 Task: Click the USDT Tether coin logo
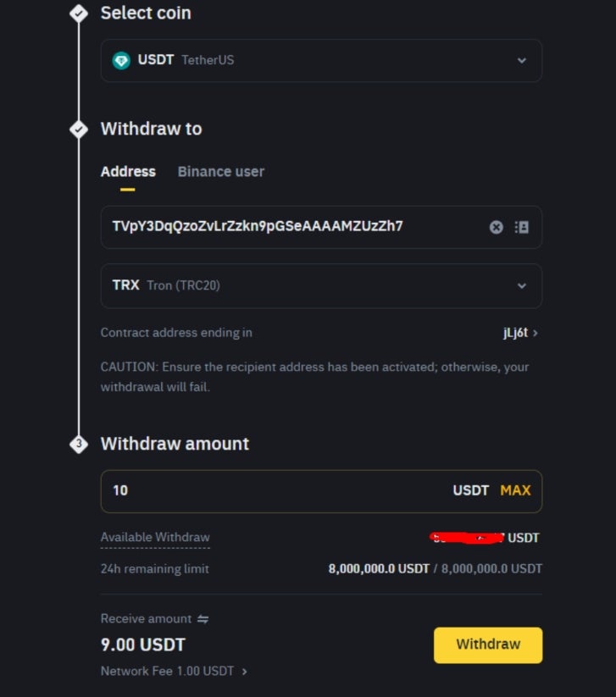click(x=121, y=60)
